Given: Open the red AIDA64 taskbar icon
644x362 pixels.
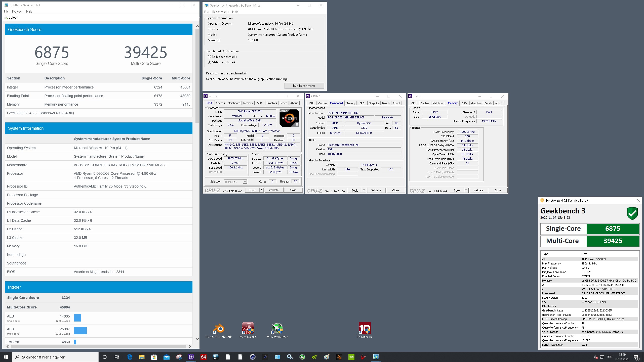Looking at the screenshot, I should pyautogui.click(x=203, y=357).
